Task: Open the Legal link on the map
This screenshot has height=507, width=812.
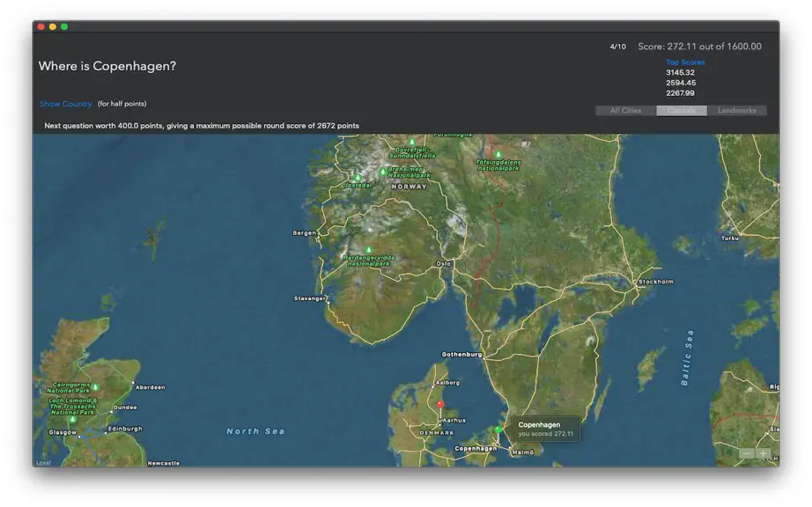Action: tap(43, 462)
